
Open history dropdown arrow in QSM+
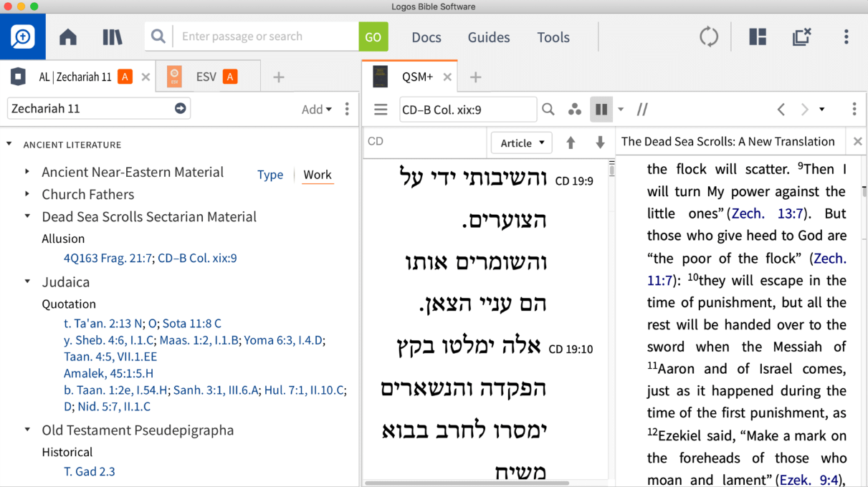(x=821, y=110)
